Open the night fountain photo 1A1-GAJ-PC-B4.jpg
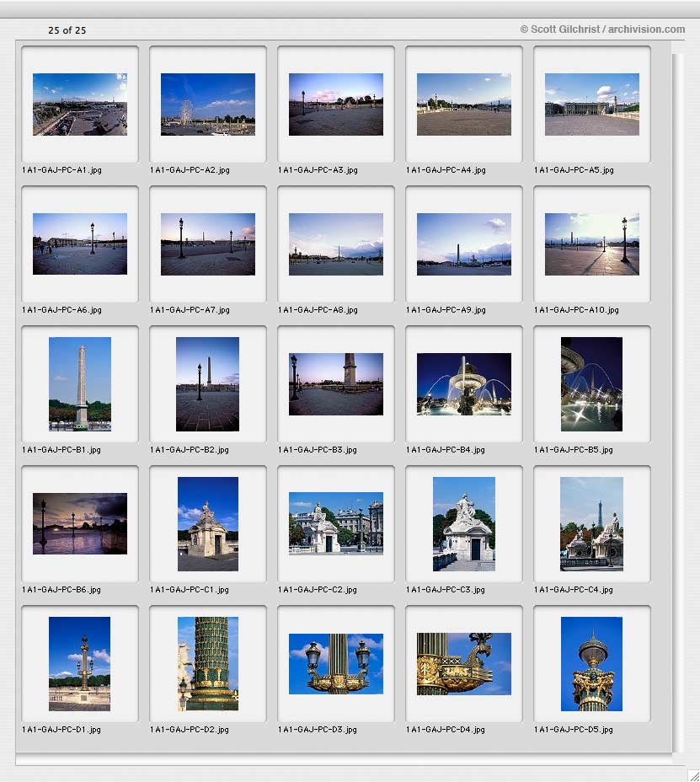This screenshot has height=782, width=700. point(463,384)
